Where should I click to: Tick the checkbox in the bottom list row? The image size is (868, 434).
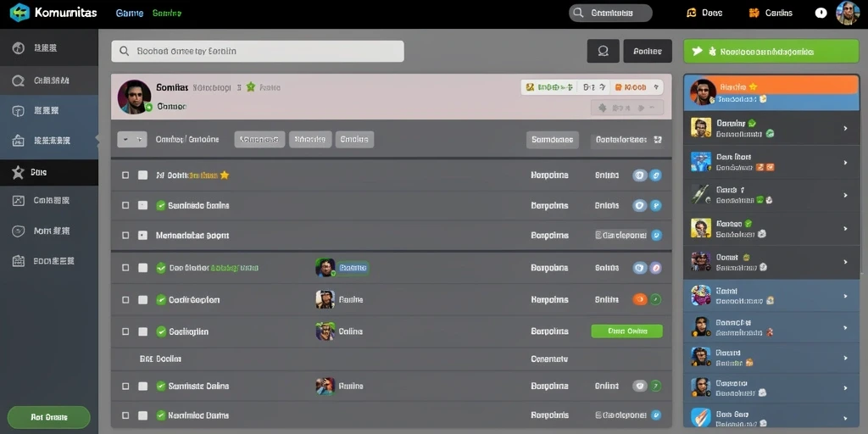point(125,415)
